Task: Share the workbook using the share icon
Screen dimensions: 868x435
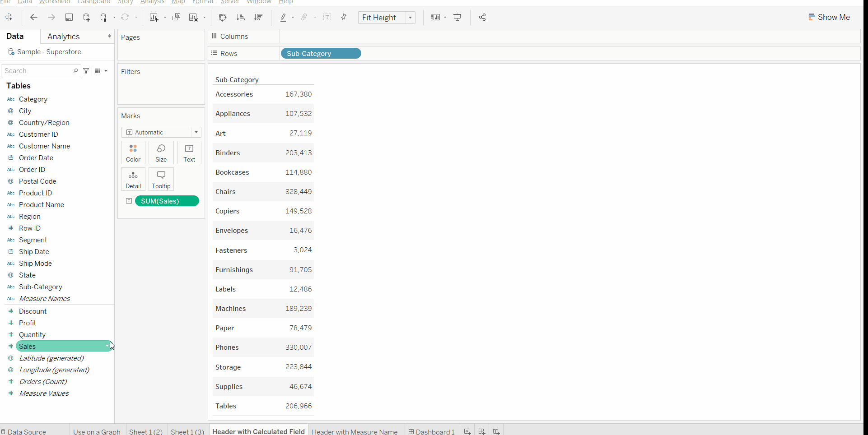Action: [x=482, y=17]
